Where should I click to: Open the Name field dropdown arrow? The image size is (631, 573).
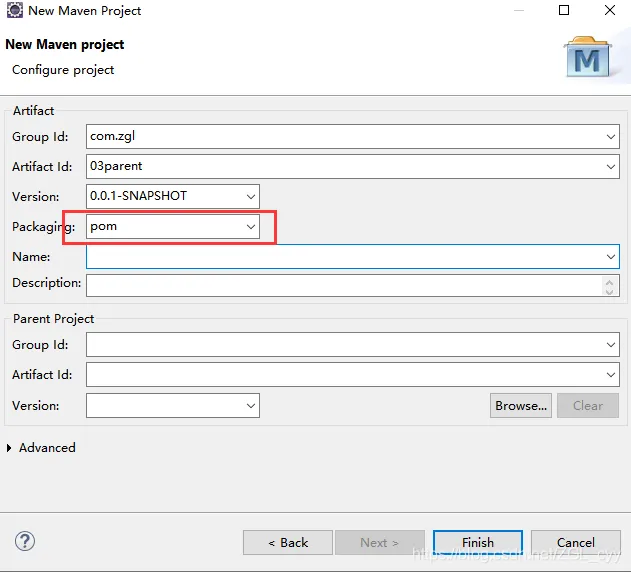(x=610, y=257)
